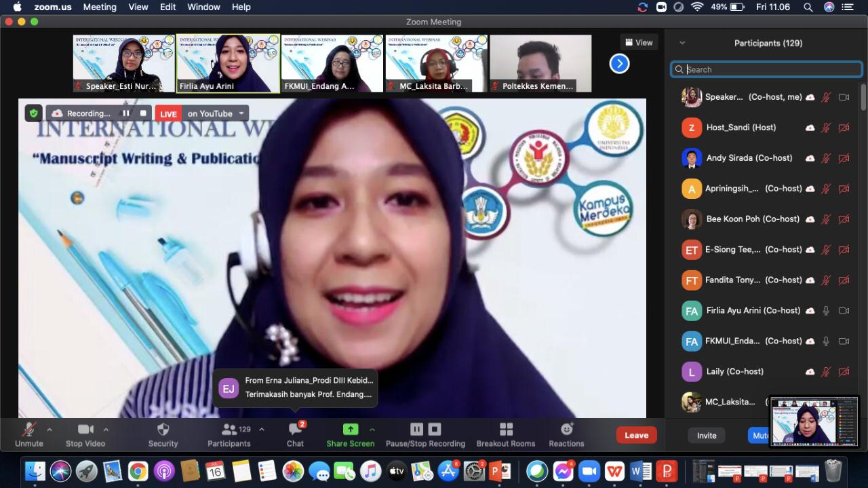Open the Reactions menu
Screen dimensions: 868x488
tap(566, 434)
